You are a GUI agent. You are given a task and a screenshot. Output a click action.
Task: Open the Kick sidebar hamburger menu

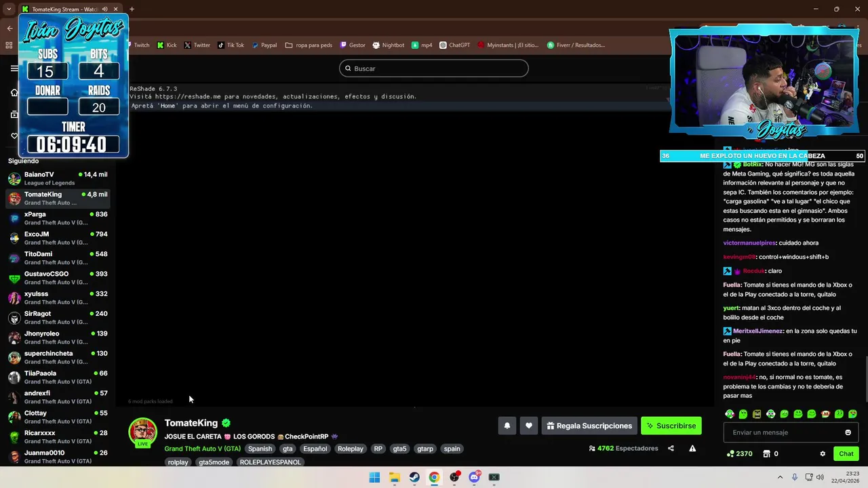coord(14,68)
